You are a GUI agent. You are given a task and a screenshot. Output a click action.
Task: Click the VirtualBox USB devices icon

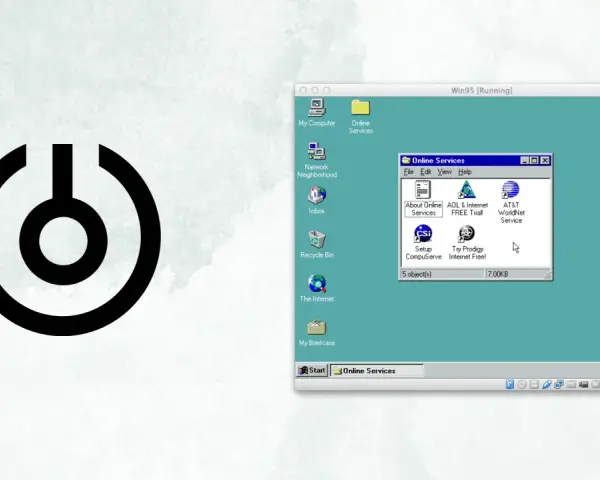coord(546,384)
